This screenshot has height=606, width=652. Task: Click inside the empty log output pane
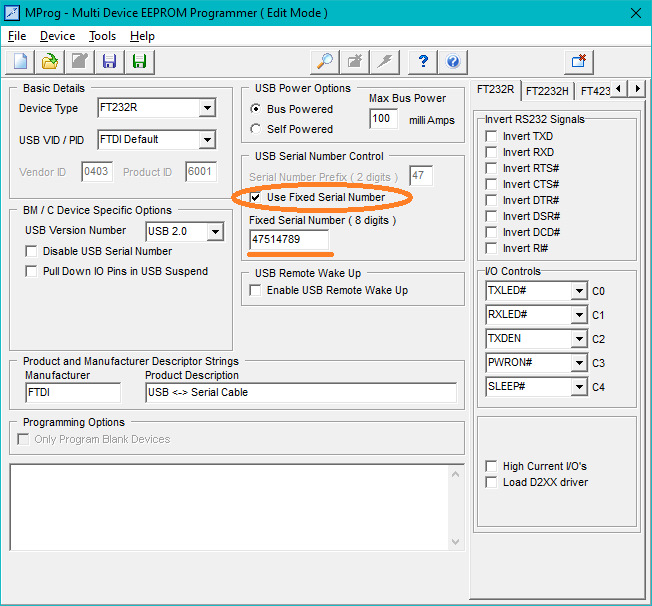229,508
